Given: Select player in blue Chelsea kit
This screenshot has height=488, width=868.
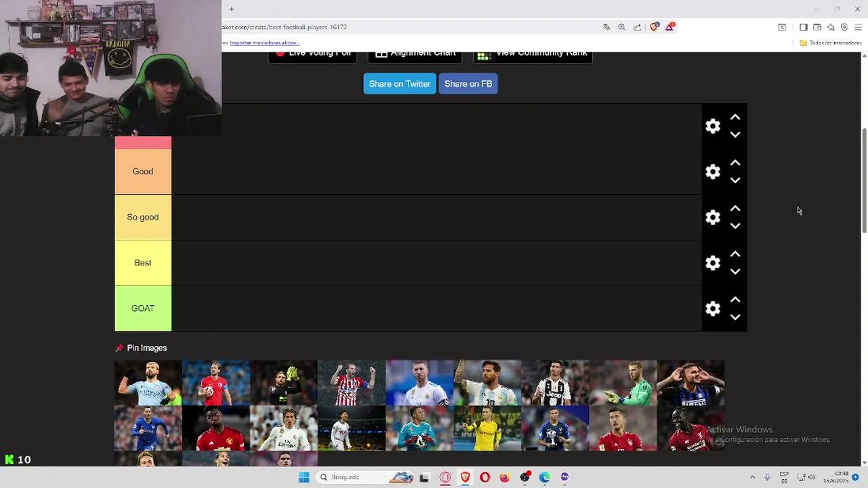Looking at the screenshot, I should click(x=148, y=428).
